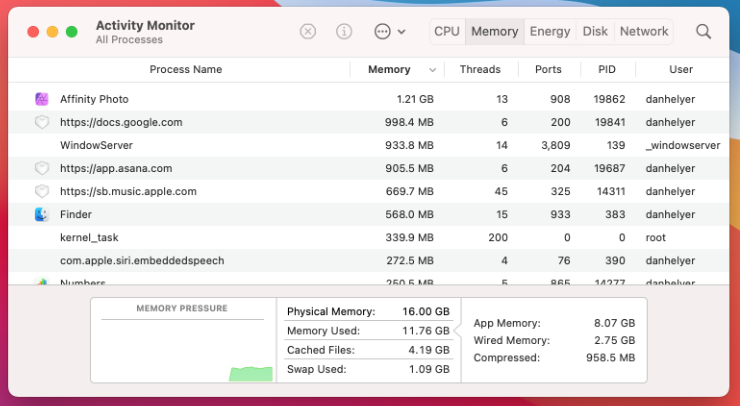This screenshot has height=406, width=740.
Task: Open the Network tab
Action: coord(644,32)
